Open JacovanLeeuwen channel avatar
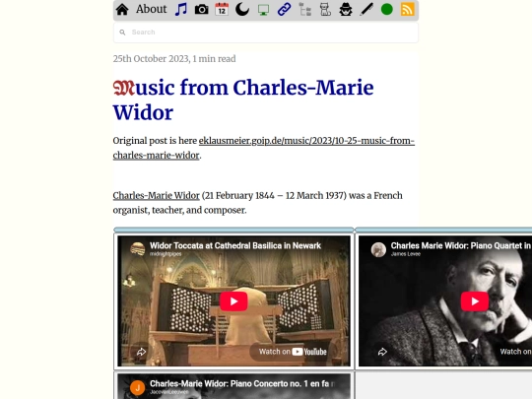This screenshot has width=532, height=399. (x=137, y=387)
